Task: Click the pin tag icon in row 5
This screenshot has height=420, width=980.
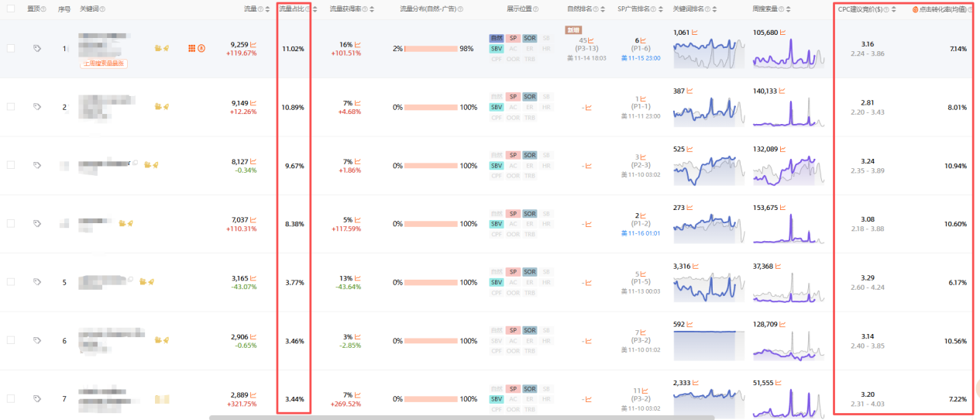Action: [36, 281]
